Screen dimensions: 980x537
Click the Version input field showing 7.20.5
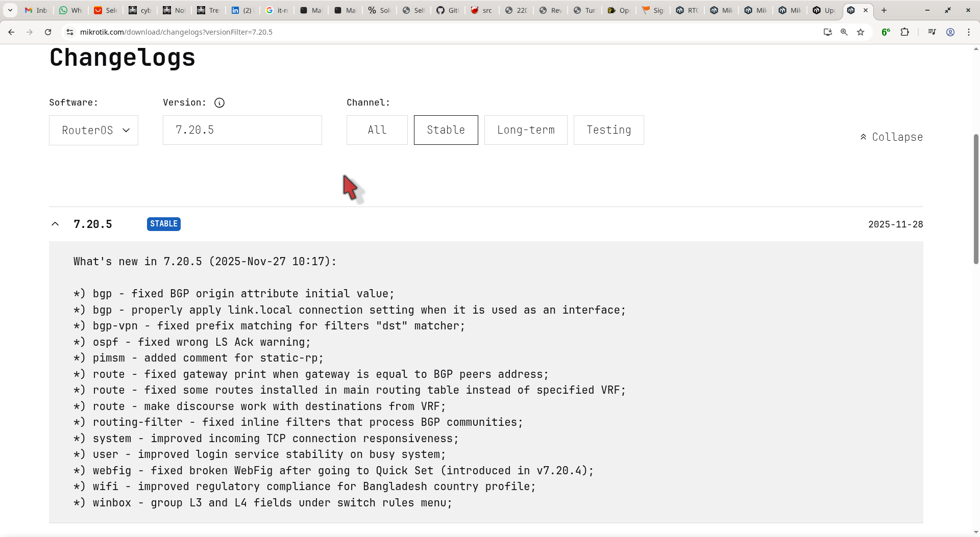point(242,130)
